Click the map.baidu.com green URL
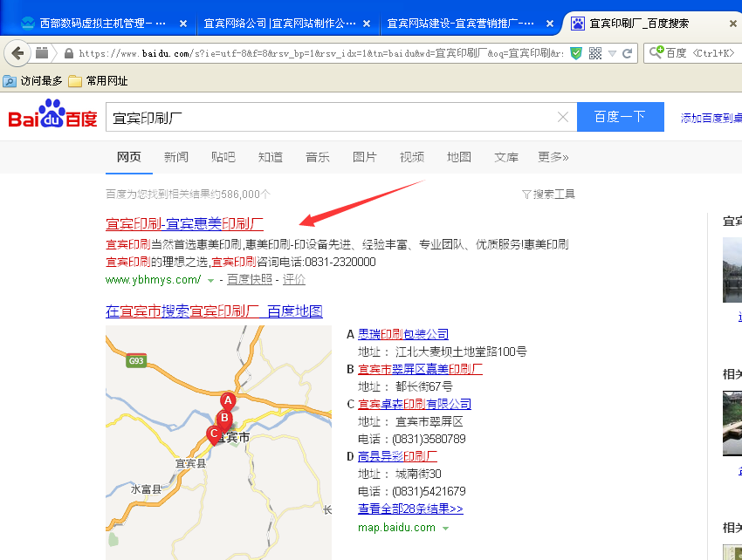The height and width of the screenshot is (560, 742). pos(396,528)
